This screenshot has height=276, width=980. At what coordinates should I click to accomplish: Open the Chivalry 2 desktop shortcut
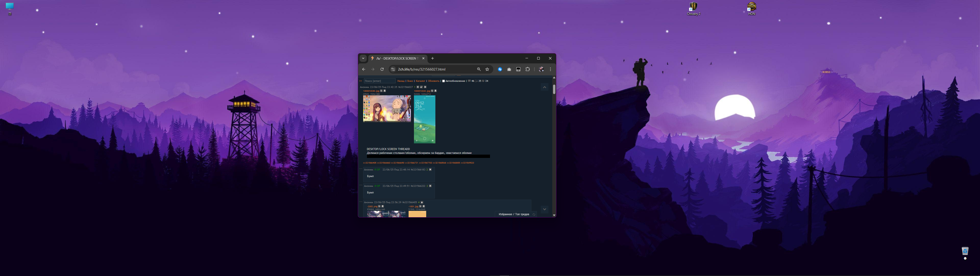click(x=693, y=9)
